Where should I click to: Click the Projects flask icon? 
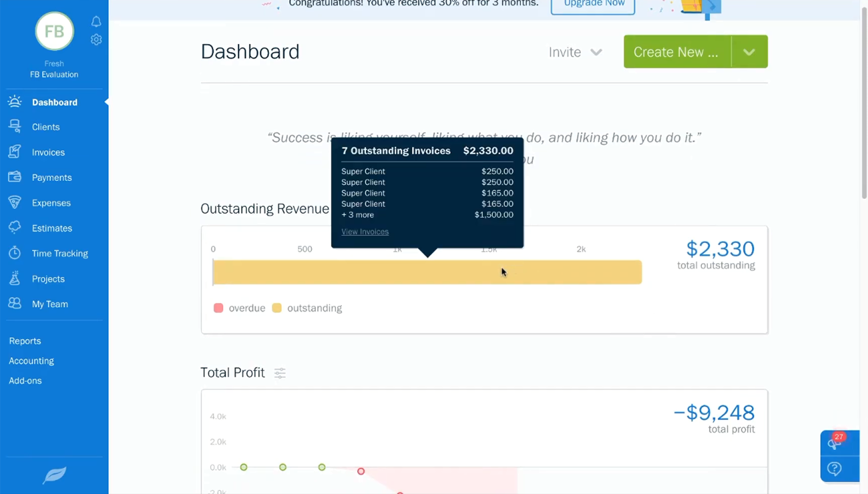point(15,278)
